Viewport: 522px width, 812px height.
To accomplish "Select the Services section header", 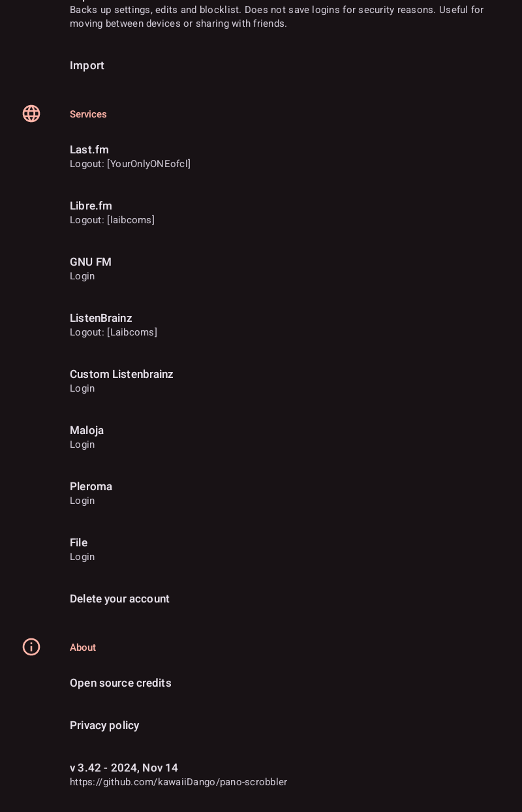I will [88, 114].
